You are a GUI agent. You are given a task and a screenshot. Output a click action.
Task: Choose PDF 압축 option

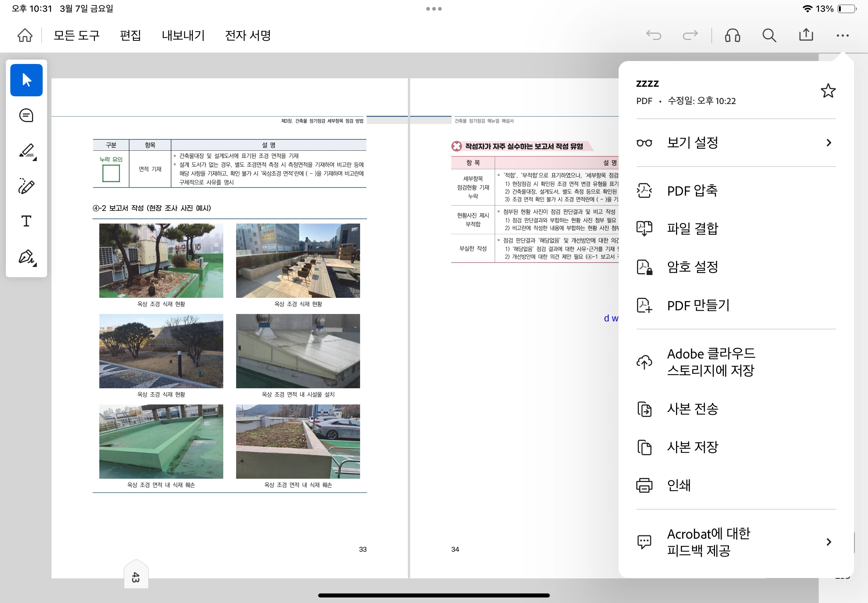[692, 191]
